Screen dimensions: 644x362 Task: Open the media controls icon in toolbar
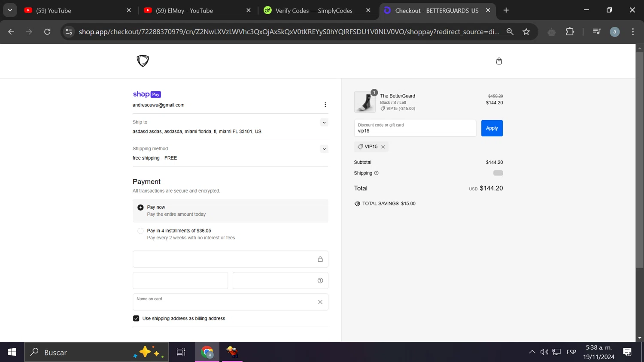tap(597, 32)
